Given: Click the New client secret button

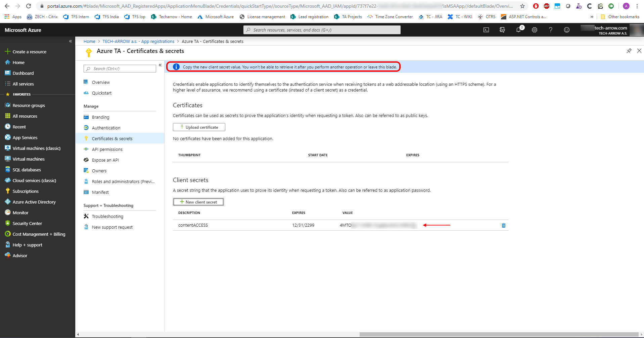Looking at the screenshot, I should click(198, 202).
